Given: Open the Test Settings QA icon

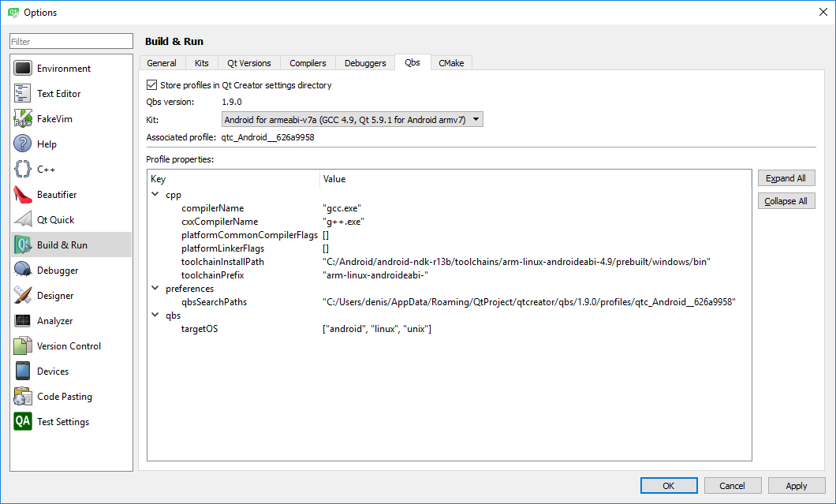Looking at the screenshot, I should pos(23,422).
